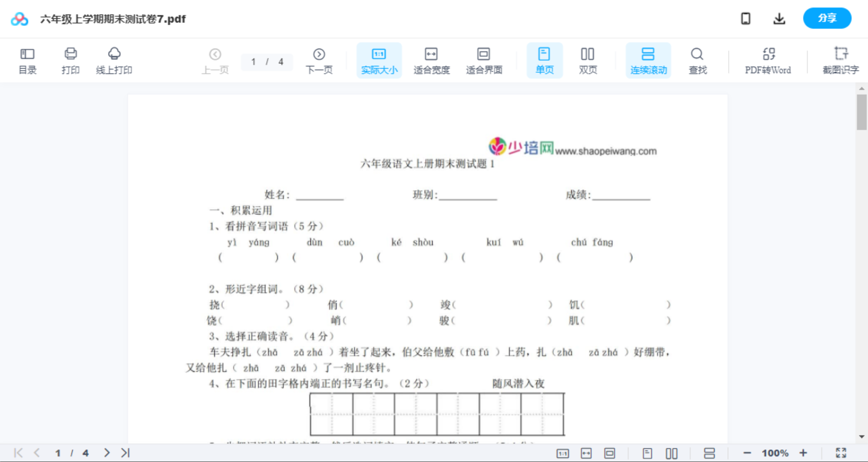868x462 pixels.
Task: Open the 目录 (table of contents) panel
Action: pos(27,60)
